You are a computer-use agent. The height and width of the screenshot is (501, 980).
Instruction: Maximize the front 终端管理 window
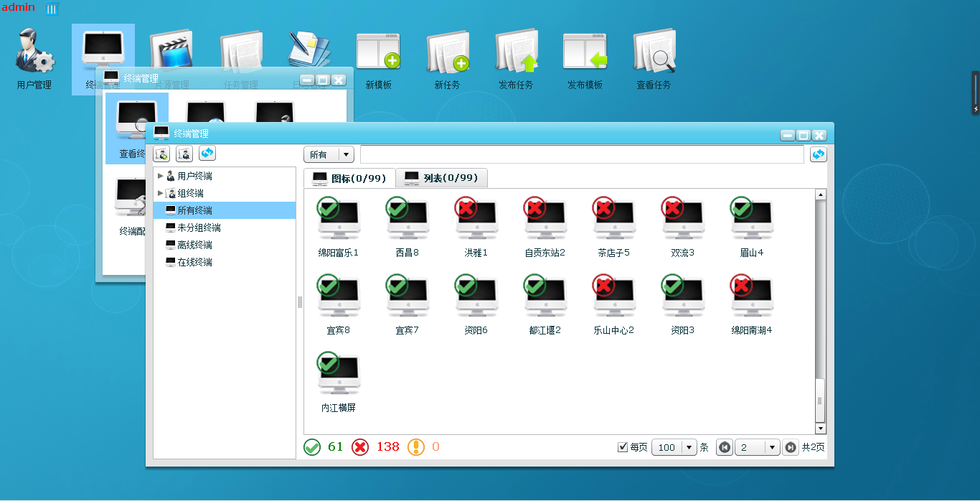804,135
